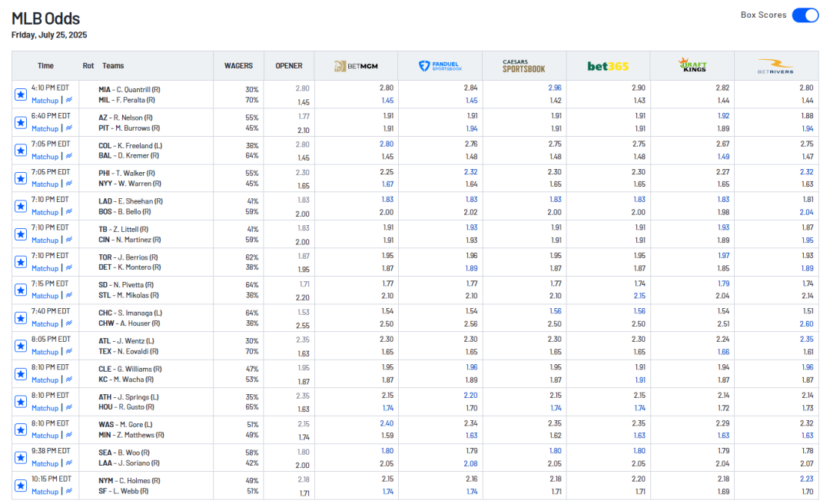The image size is (830, 504).
Task: Click the SF - L. Webb team name
Action: (x=123, y=491)
